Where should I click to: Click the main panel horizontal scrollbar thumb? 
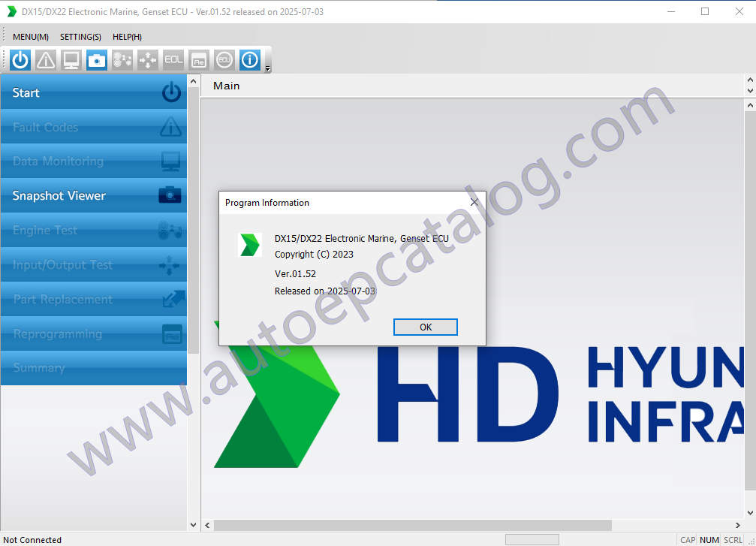tap(413, 525)
